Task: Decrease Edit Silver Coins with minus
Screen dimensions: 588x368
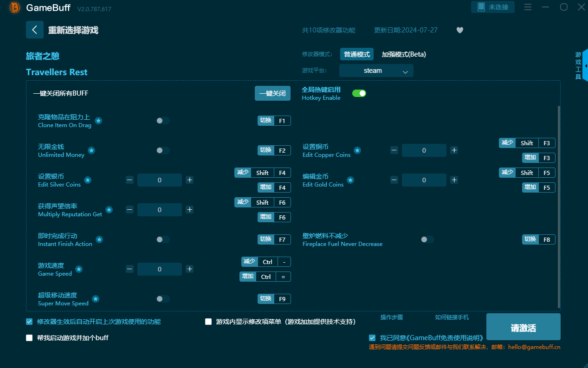Action: (x=129, y=180)
